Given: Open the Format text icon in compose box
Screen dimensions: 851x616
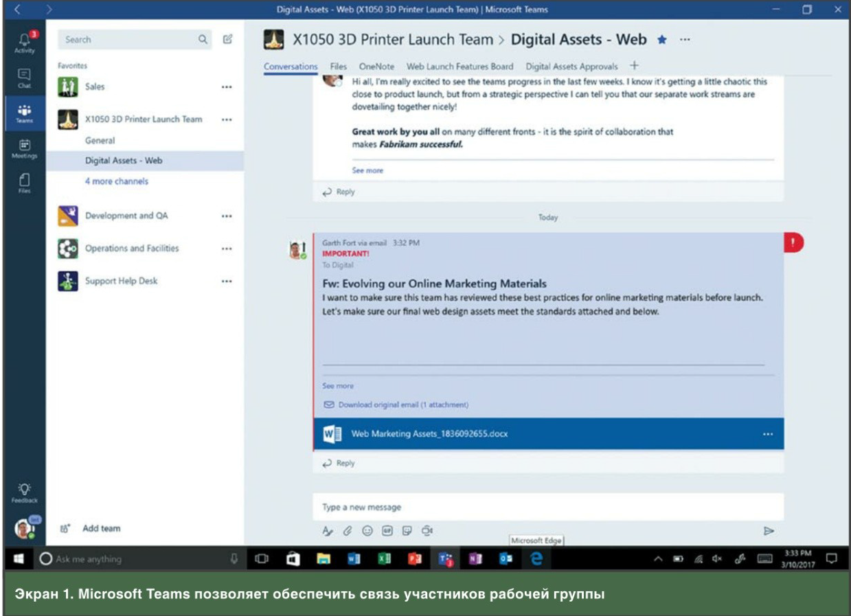Looking at the screenshot, I should click(328, 530).
